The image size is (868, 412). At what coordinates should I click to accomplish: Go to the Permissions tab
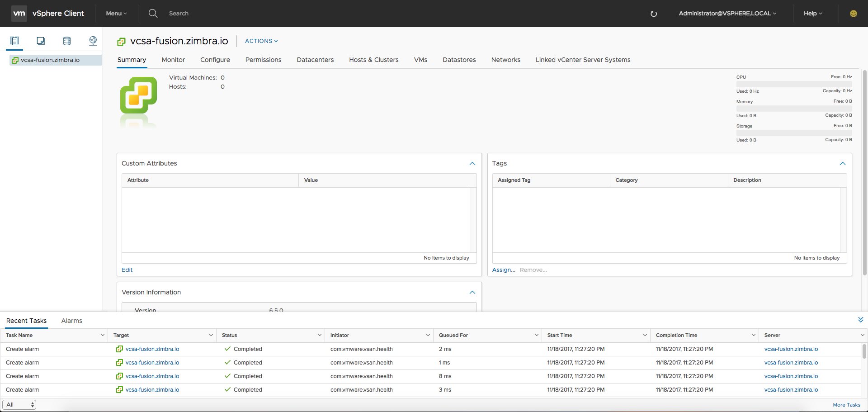pos(263,60)
